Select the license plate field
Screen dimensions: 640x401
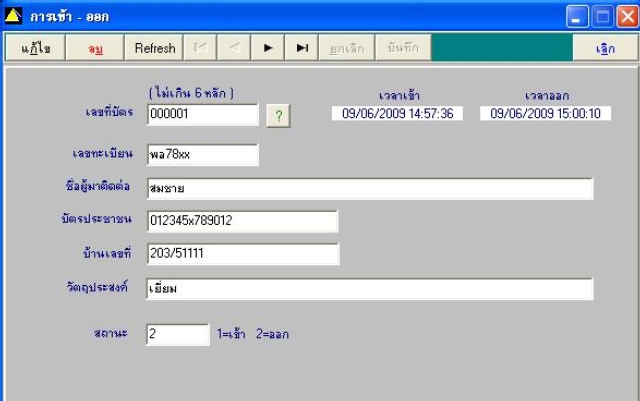203,155
